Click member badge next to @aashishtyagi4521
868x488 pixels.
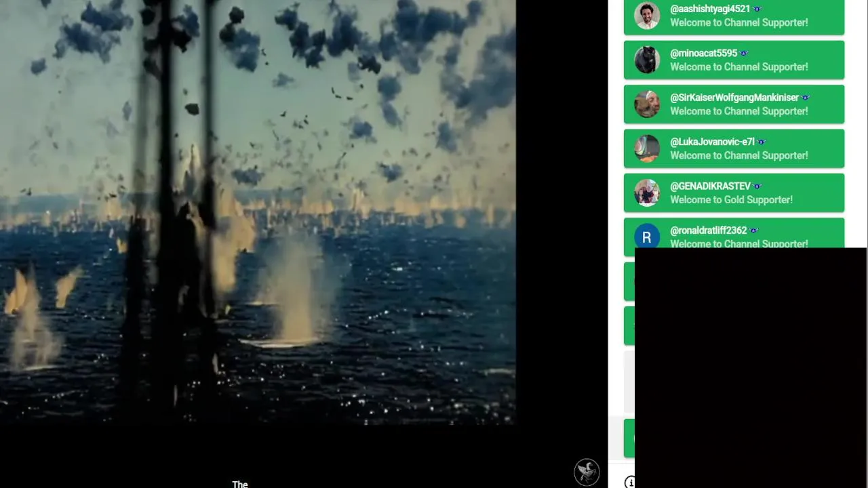click(x=757, y=9)
